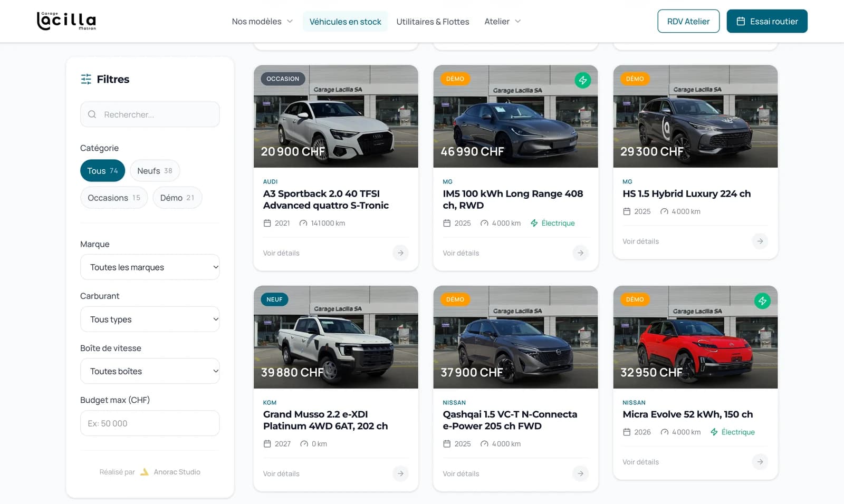Click the Garage Lacilla logo
Viewport: 844px width, 504px height.
pyautogui.click(x=66, y=21)
